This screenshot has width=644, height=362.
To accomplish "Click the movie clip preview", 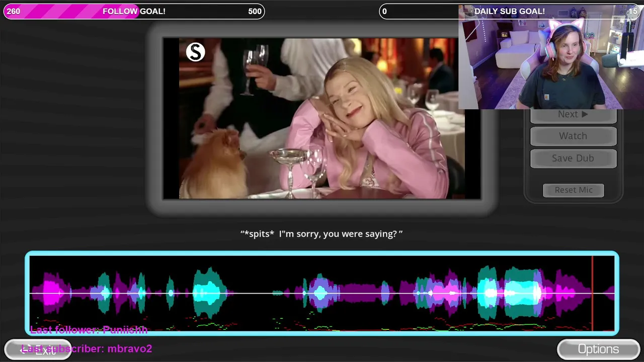I will (x=322, y=119).
